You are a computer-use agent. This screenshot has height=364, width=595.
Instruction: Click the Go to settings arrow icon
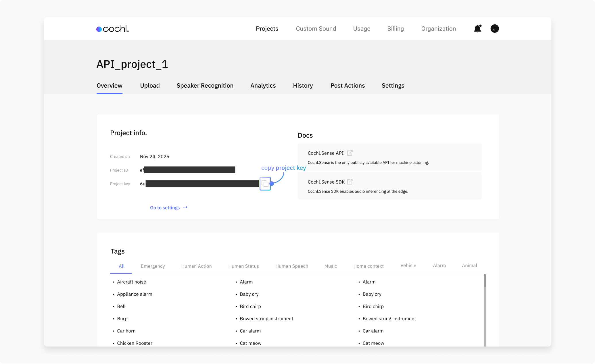coord(185,207)
